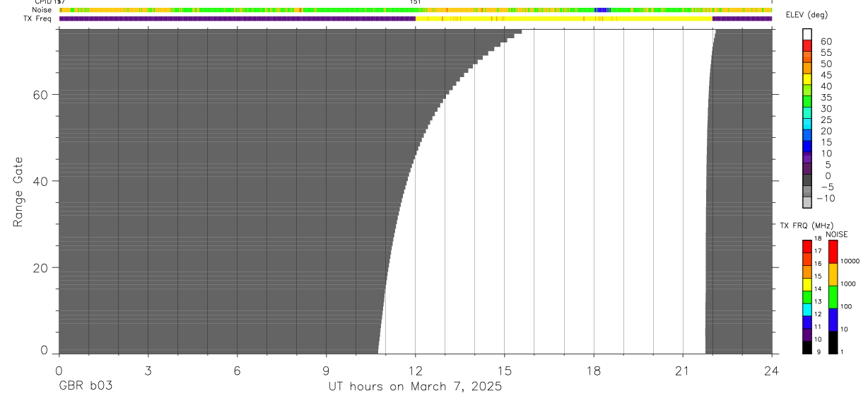Viewport: 868px width, 401px height.
Task: Click the 24 tick label on UT hours axis
Action: 771,370
